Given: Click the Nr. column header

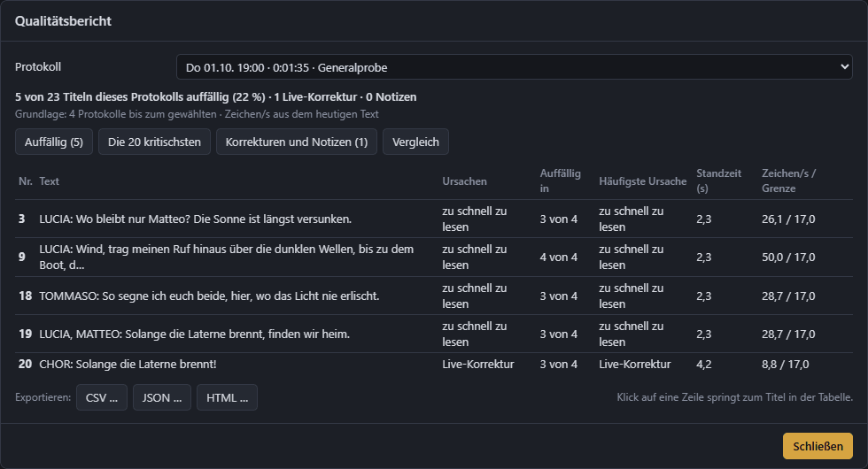Looking at the screenshot, I should point(26,181).
